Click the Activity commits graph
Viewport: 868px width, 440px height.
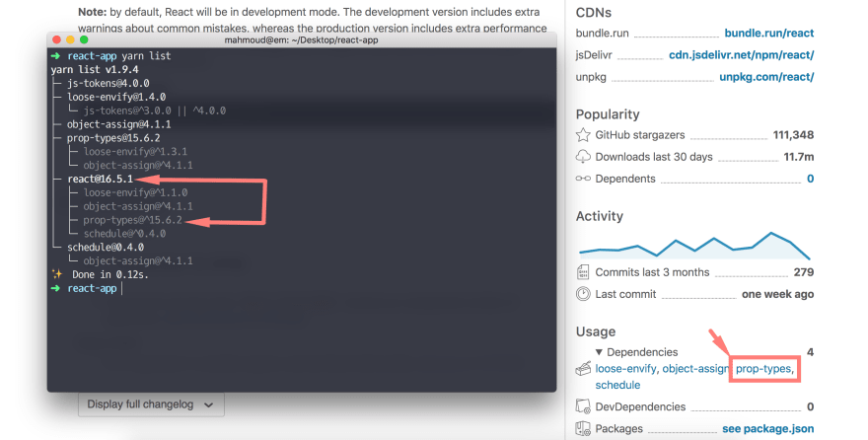pos(694,246)
